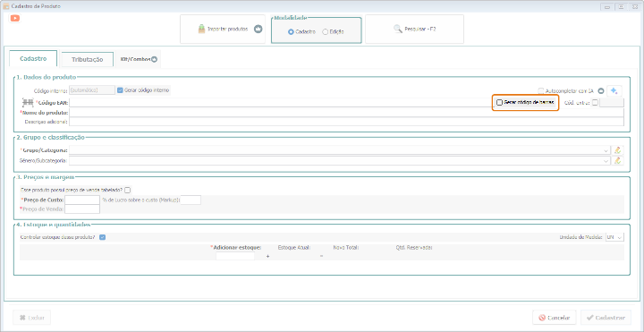This screenshot has height=332, width=644.
Task: Click the premium badge beside Autocompletar com IA
Action: click(x=601, y=90)
